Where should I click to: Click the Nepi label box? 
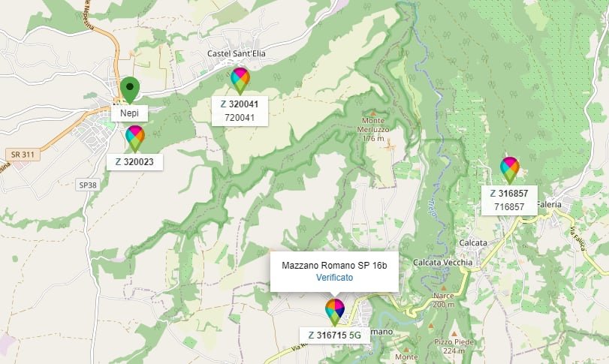click(x=129, y=113)
